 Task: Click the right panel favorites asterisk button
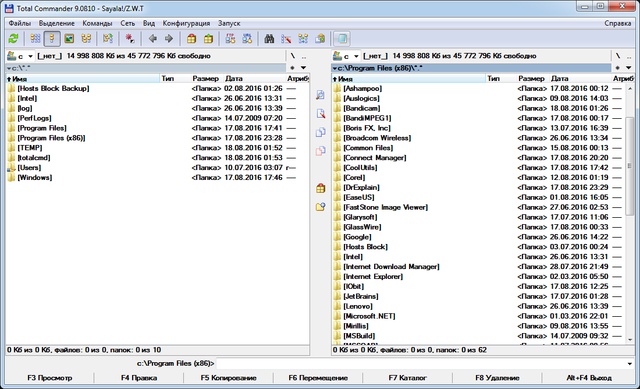point(618,68)
